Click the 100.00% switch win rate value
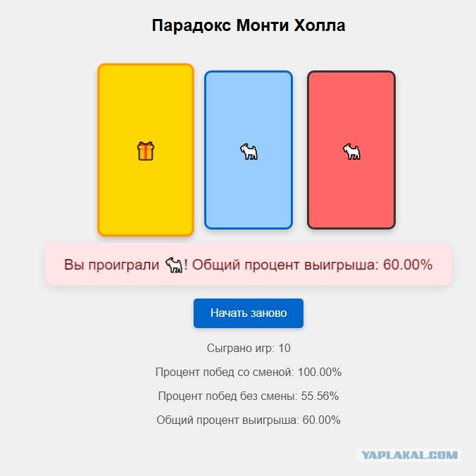Viewport: 476px width, 476px height. [x=320, y=372]
